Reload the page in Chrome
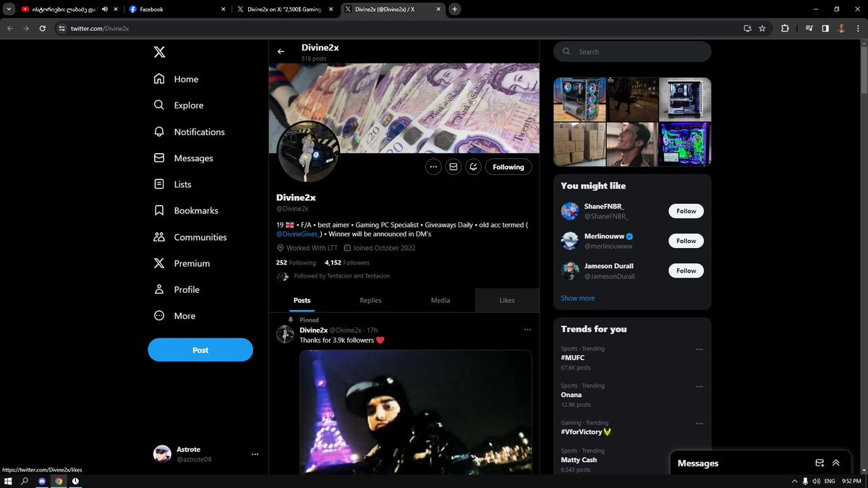 pos(43,28)
